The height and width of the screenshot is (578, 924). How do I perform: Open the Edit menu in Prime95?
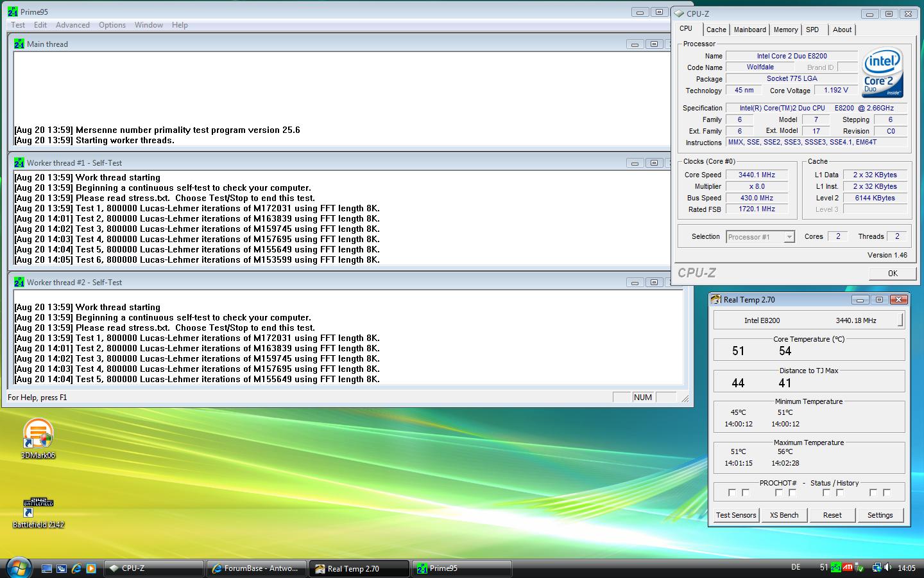pos(40,25)
